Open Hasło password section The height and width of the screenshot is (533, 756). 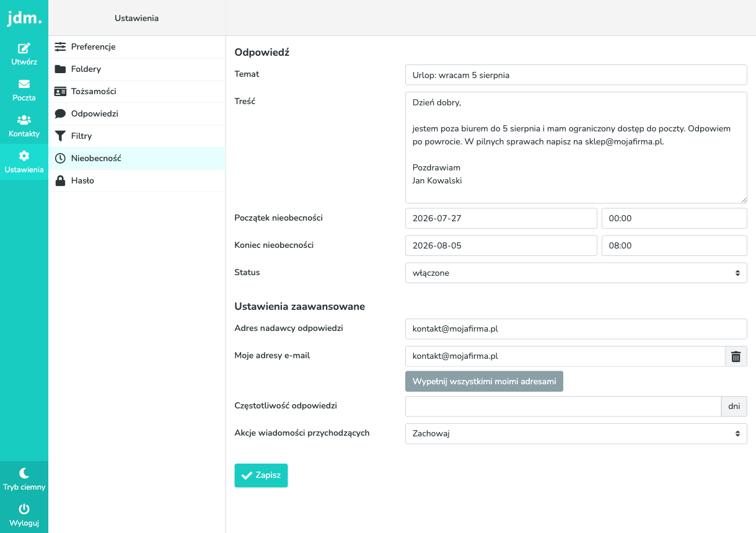click(137, 181)
